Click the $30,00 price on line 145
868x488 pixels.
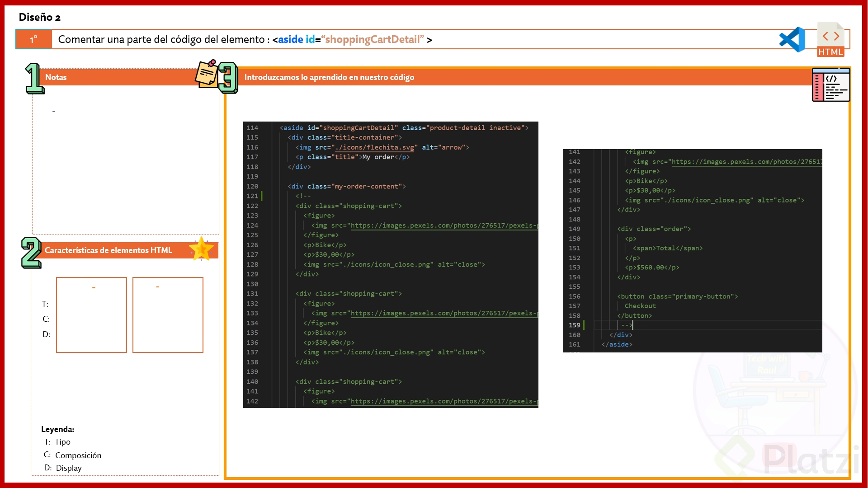pos(650,191)
